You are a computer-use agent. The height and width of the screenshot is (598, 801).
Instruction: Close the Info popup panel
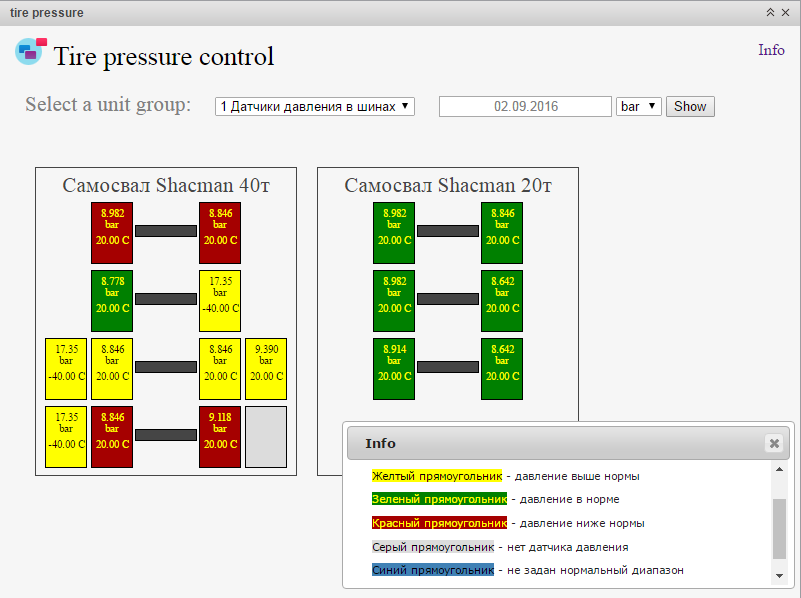[773, 443]
